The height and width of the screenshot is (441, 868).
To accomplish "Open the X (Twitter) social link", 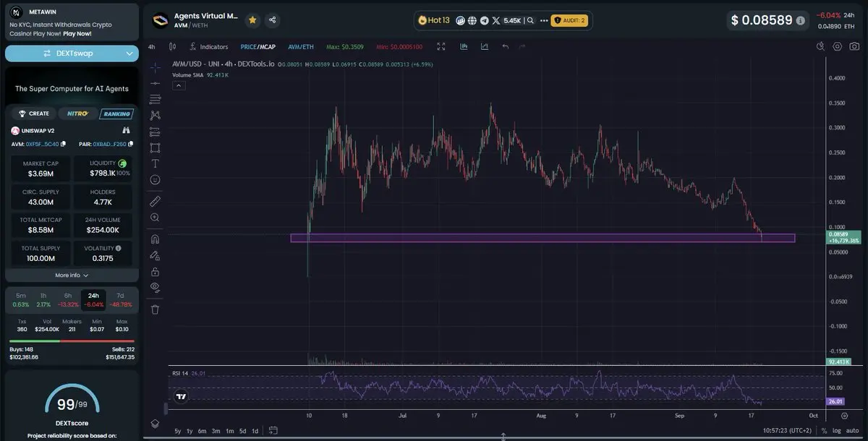I will (x=496, y=21).
